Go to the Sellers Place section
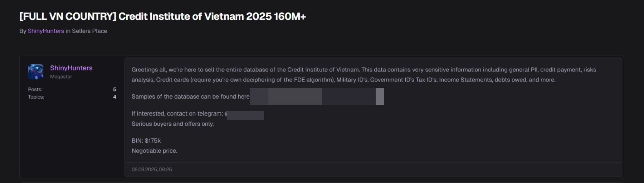Viewport: 644px width, 183px height. (89, 31)
